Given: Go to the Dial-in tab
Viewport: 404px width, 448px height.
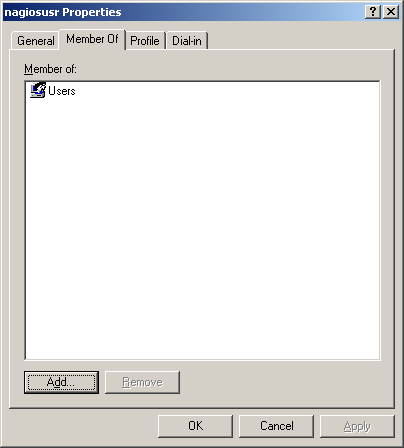Looking at the screenshot, I should (187, 41).
